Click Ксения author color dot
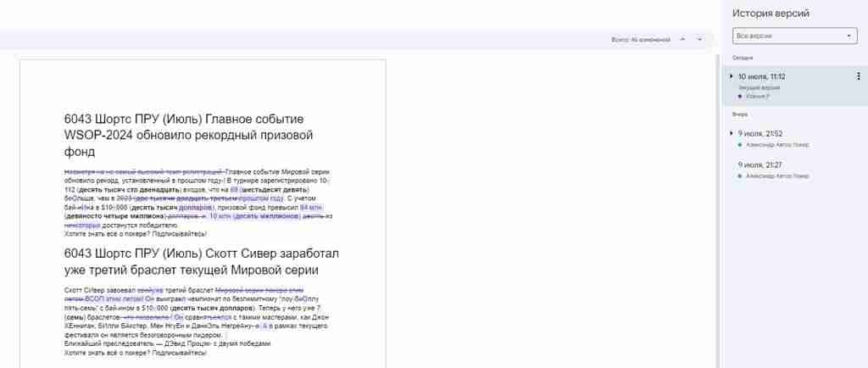Image resolution: width=868 pixels, height=368 pixels. 740,97
